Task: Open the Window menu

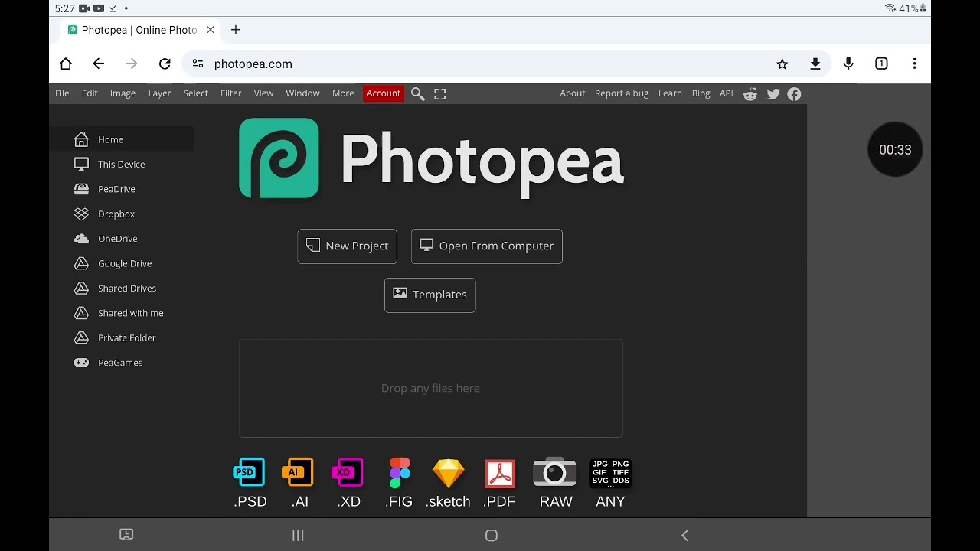Action: [302, 93]
